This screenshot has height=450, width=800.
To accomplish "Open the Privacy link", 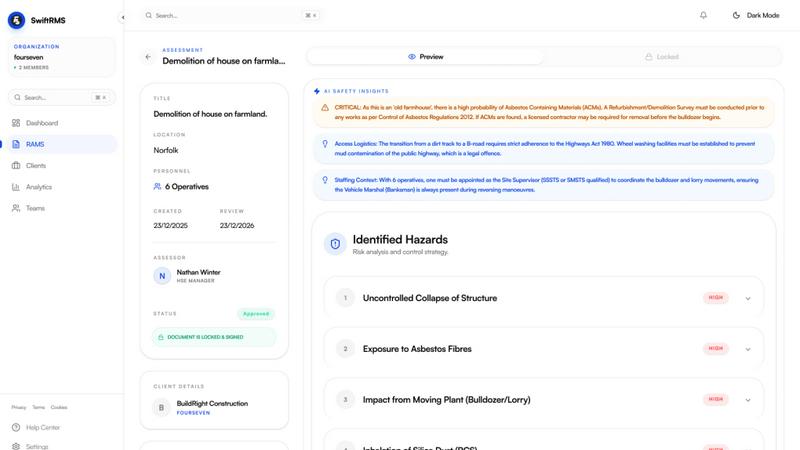I will (x=18, y=407).
